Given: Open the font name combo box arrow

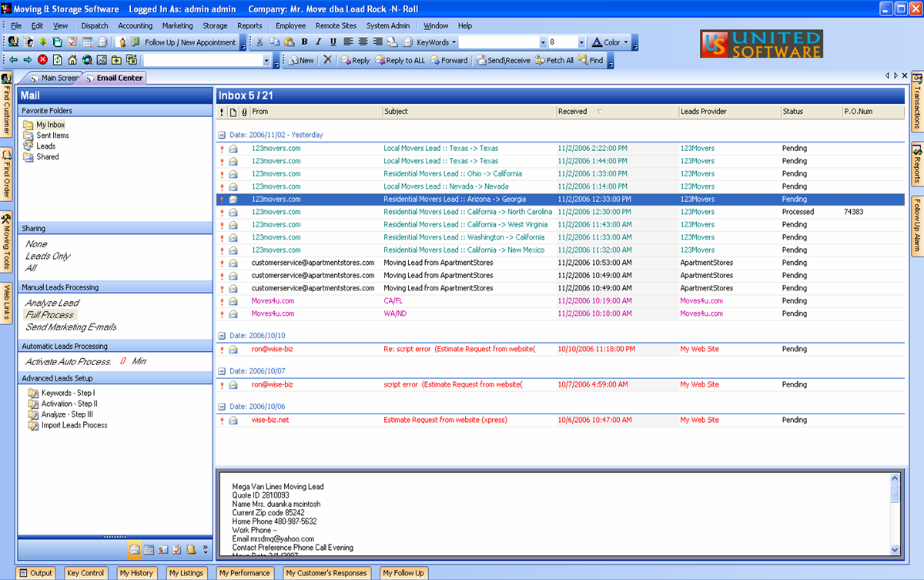Looking at the screenshot, I should click(542, 42).
